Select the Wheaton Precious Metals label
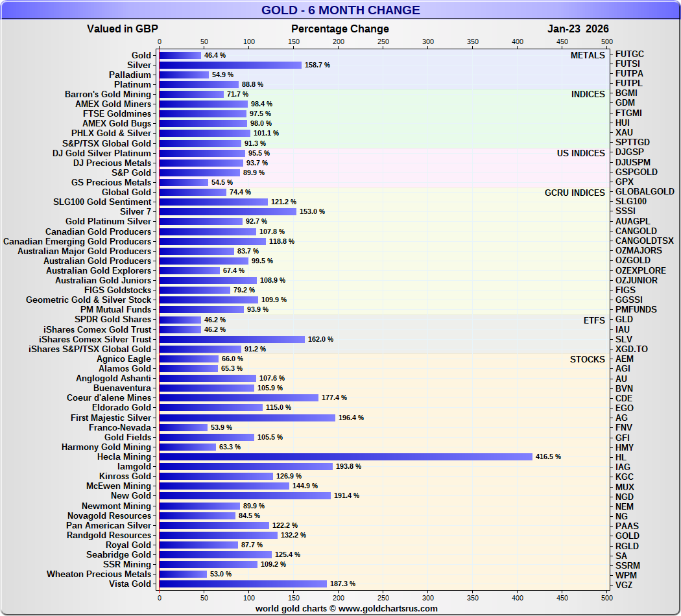The width and height of the screenshot is (681, 616). tap(99, 574)
